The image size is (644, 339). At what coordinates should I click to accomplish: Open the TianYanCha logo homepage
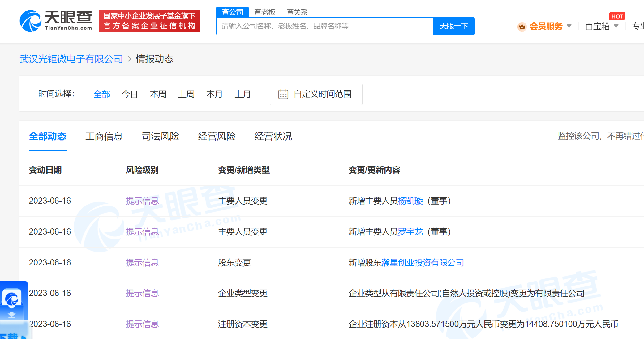coord(56,21)
